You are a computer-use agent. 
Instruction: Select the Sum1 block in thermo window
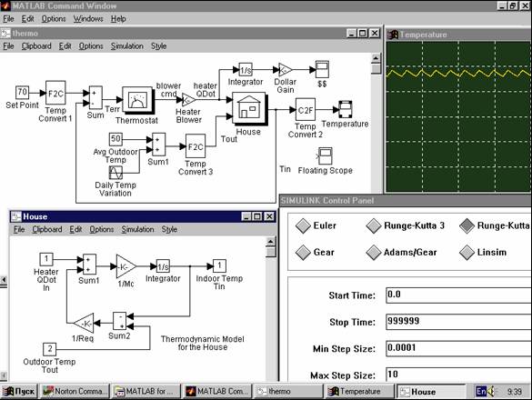[159, 145]
